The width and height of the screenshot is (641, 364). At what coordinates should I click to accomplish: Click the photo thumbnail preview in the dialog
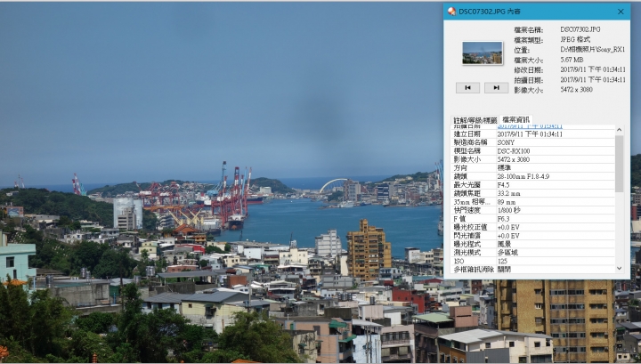pos(483,53)
